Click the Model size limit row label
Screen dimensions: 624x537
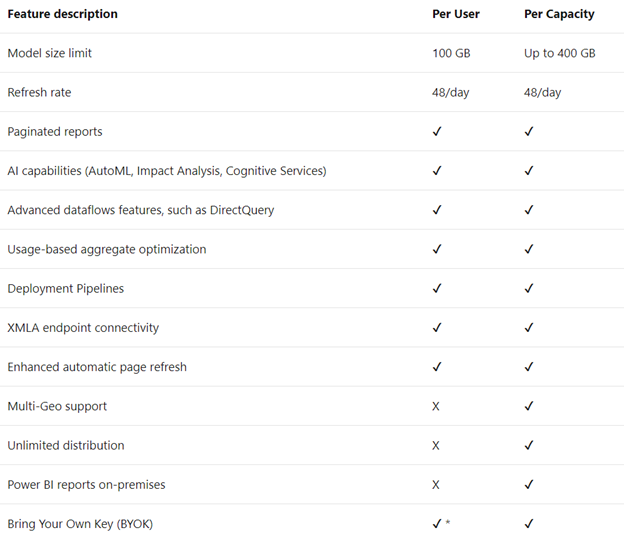tap(49, 53)
